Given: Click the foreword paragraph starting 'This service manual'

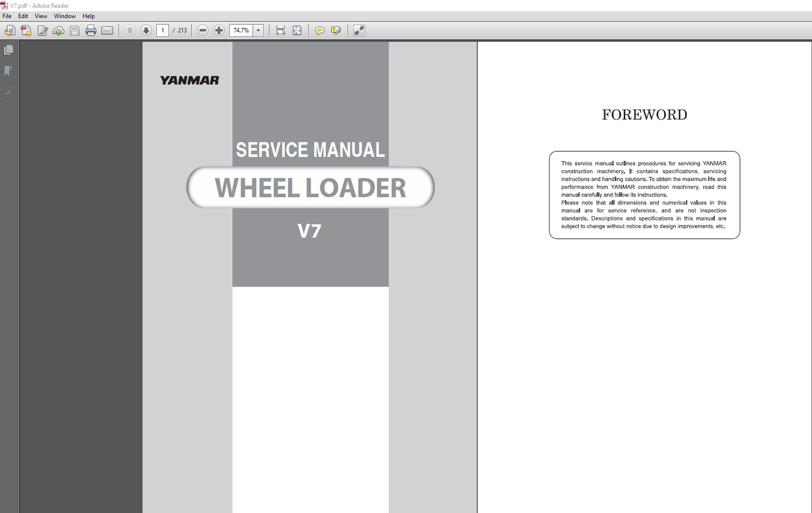Looking at the screenshot, I should (644, 179).
